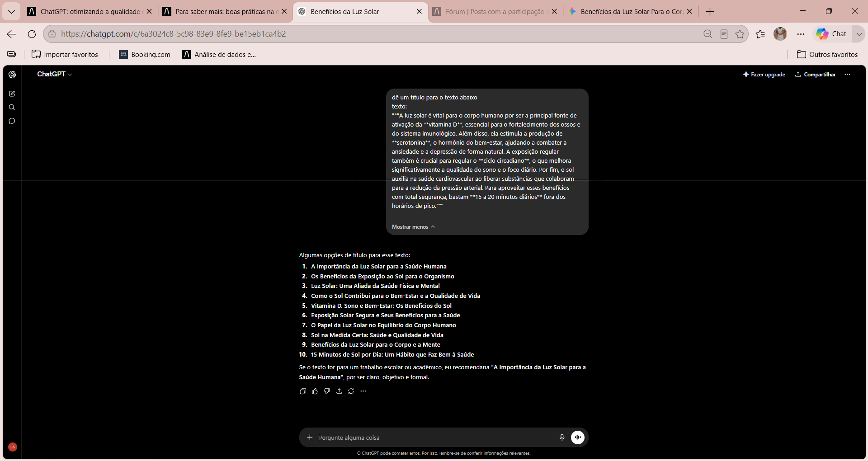Open the browser profile avatar
Viewport: 868px width, 461px height.
click(x=780, y=34)
